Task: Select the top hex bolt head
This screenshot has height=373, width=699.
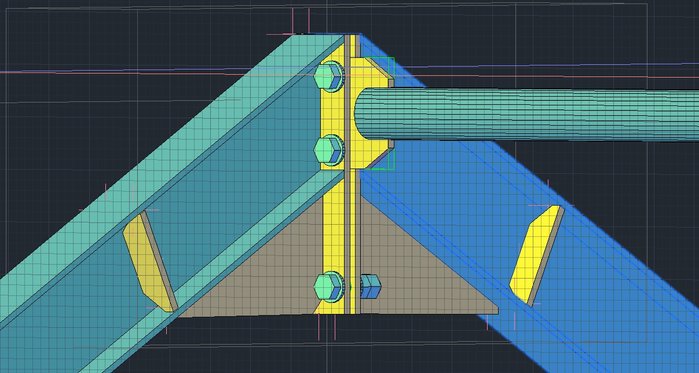Action: click(x=328, y=77)
